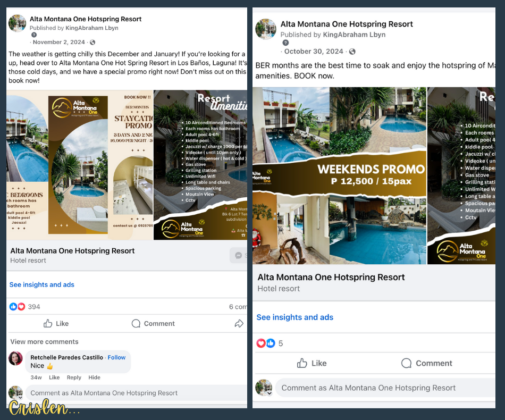Viewport: 505px width, 420px height.
Task: Click View more comments
Action: [44, 342]
